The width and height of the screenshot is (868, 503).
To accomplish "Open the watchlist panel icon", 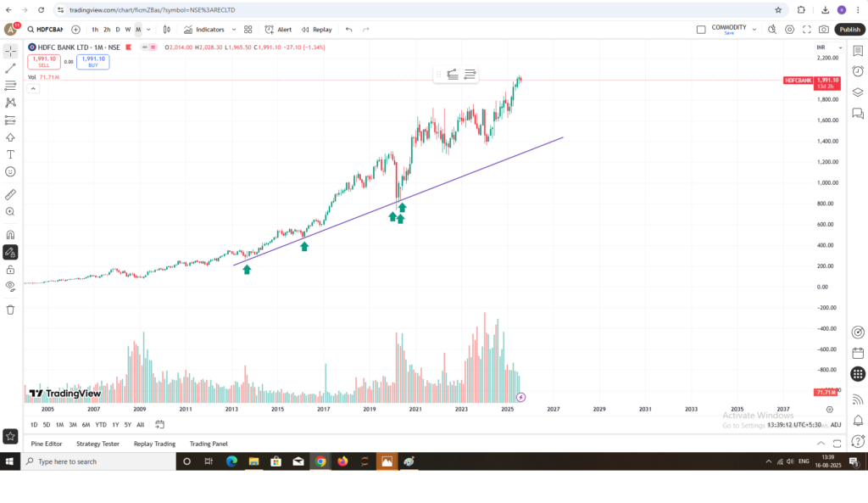I will tap(858, 51).
